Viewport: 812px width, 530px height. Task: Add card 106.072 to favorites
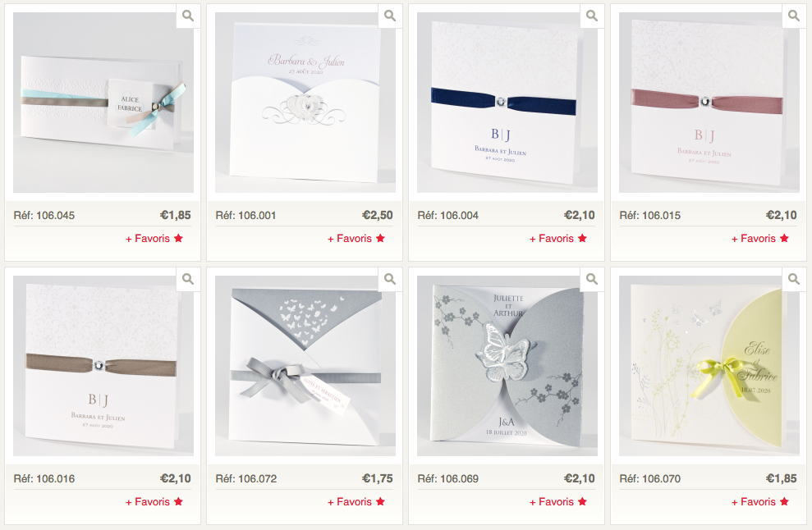click(x=356, y=502)
